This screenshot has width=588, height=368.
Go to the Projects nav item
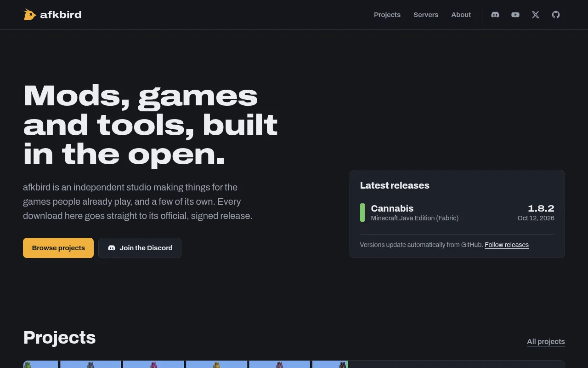(387, 15)
